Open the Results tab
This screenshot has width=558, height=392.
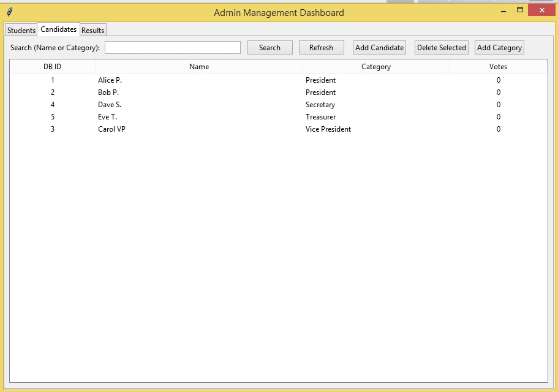93,30
